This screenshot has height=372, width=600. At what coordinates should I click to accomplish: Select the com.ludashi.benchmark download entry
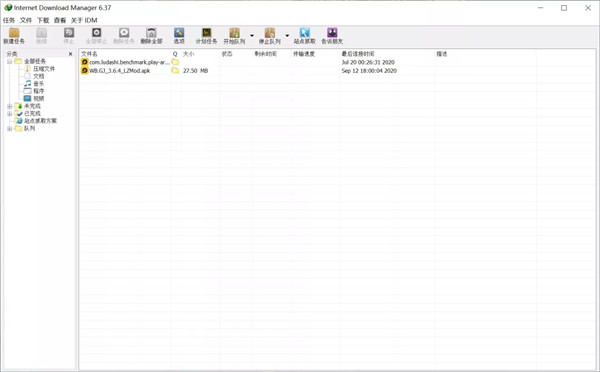pos(130,62)
